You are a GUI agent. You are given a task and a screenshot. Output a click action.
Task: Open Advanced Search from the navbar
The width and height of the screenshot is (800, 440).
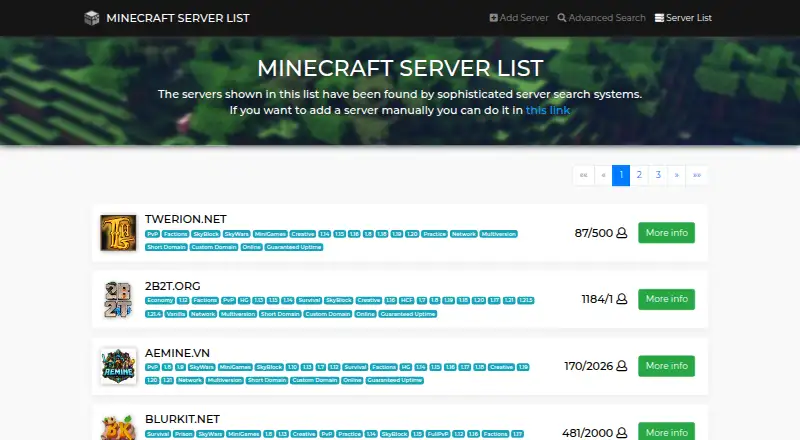[x=602, y=18]
